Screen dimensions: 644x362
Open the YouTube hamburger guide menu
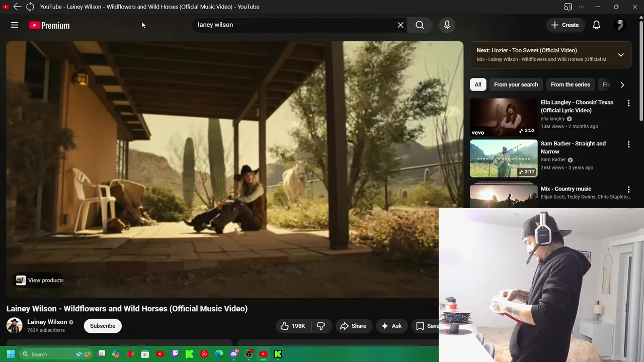[15, 25]
